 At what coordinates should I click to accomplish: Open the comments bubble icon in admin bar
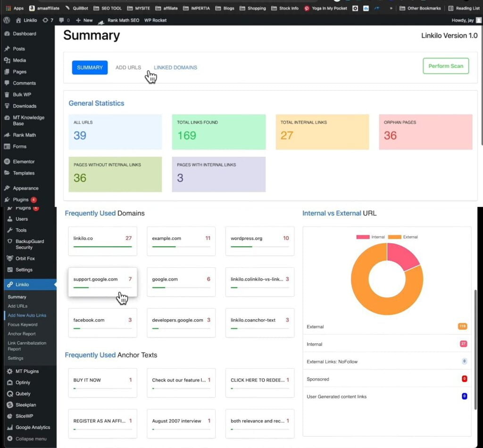coord(62,20)
